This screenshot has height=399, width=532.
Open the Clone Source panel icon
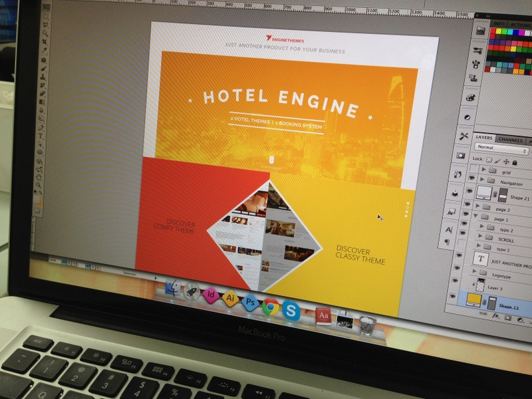473,78
